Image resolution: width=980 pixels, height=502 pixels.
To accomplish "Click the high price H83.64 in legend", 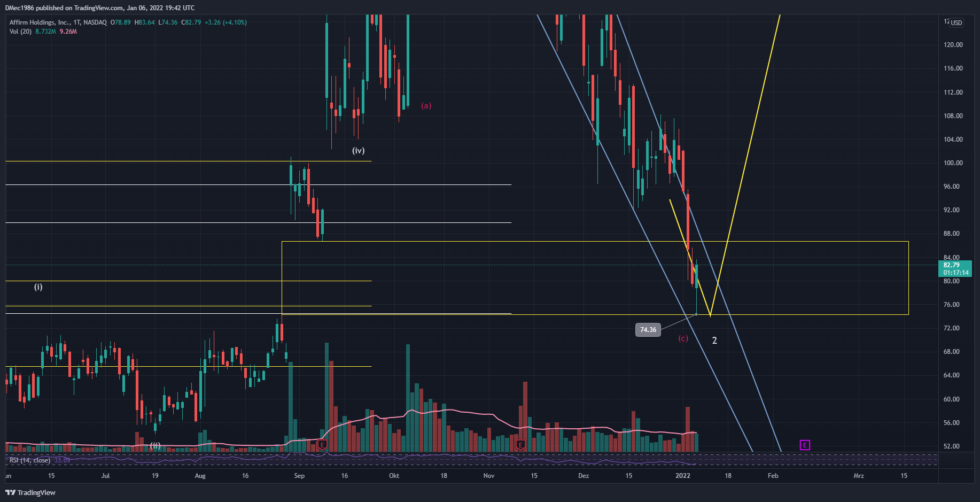I will [x=145, y=22].
